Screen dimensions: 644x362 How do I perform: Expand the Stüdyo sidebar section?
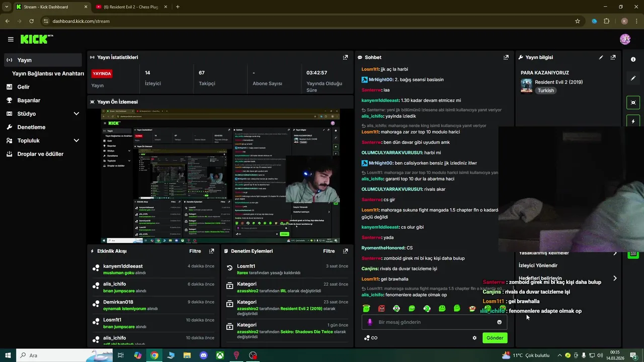pos(76,114)
